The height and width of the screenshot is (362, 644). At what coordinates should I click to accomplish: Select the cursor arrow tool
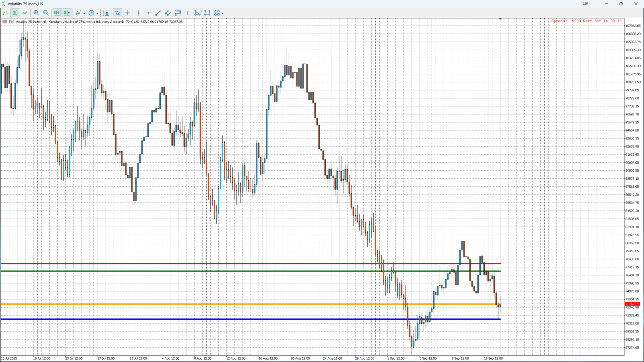[117, 13]
